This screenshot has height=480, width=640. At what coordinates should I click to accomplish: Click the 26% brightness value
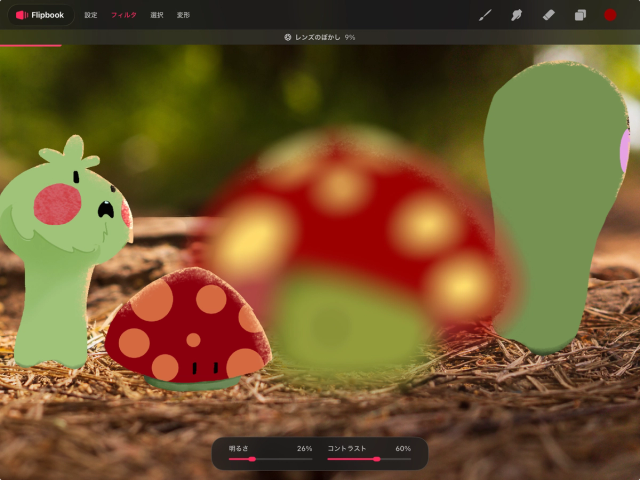(x=304, y=449)
